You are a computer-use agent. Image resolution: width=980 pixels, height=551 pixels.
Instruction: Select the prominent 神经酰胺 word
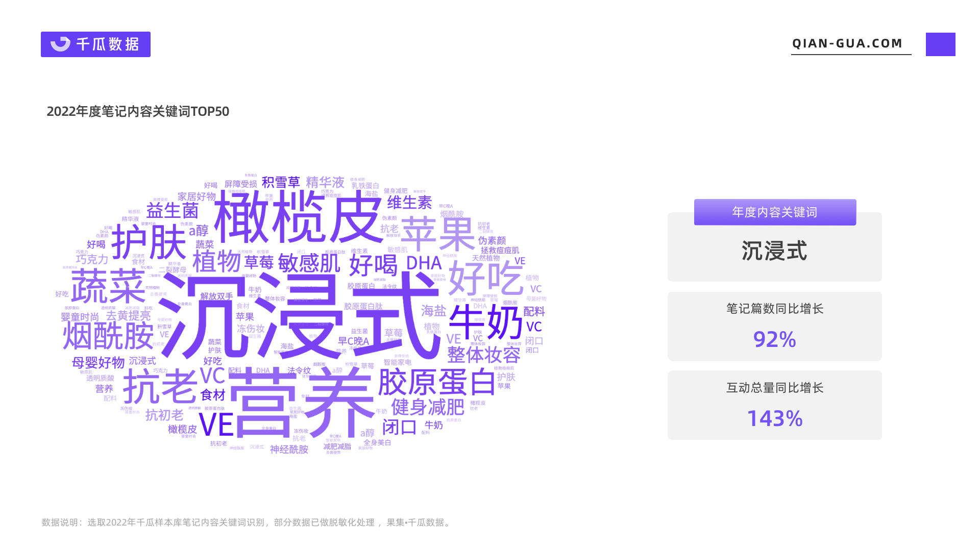(289, 449)
